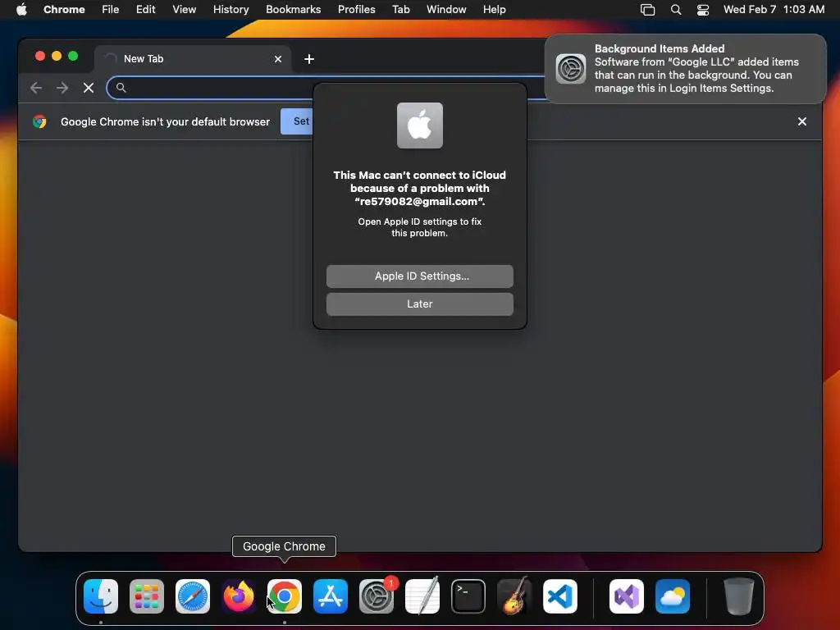The image size is (840, 630).
Task: Open the Bookmarks menu
Action: click(x=294, y=10)
